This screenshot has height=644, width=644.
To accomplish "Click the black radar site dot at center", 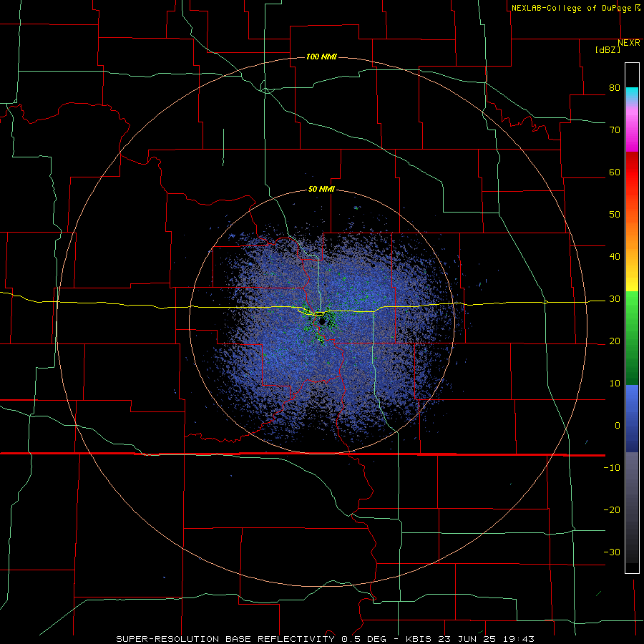I will click(x=322, y=321).
